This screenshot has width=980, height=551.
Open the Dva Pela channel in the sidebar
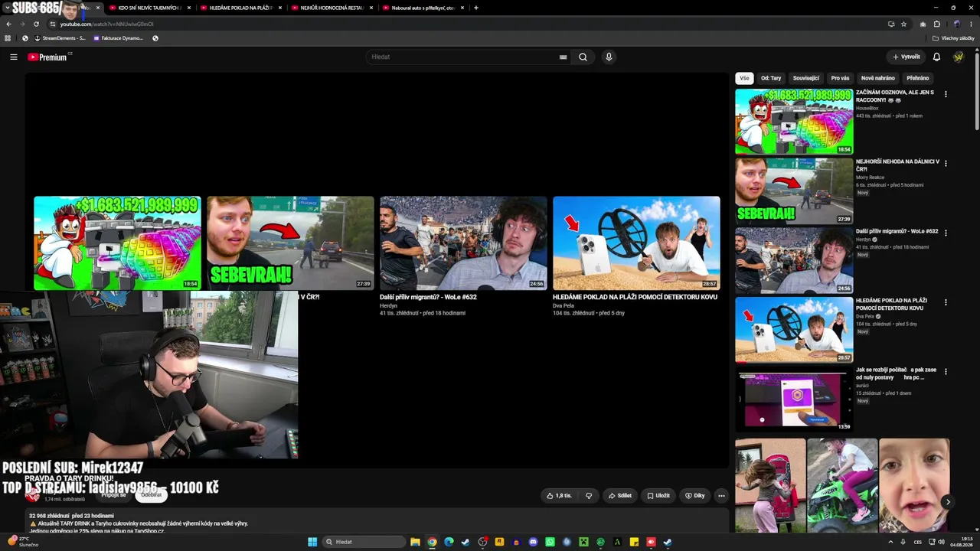point(864,316)
